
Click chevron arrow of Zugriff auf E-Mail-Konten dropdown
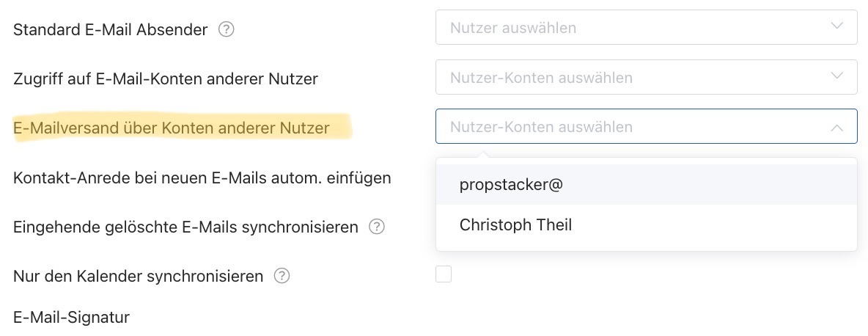click(836, 76)
